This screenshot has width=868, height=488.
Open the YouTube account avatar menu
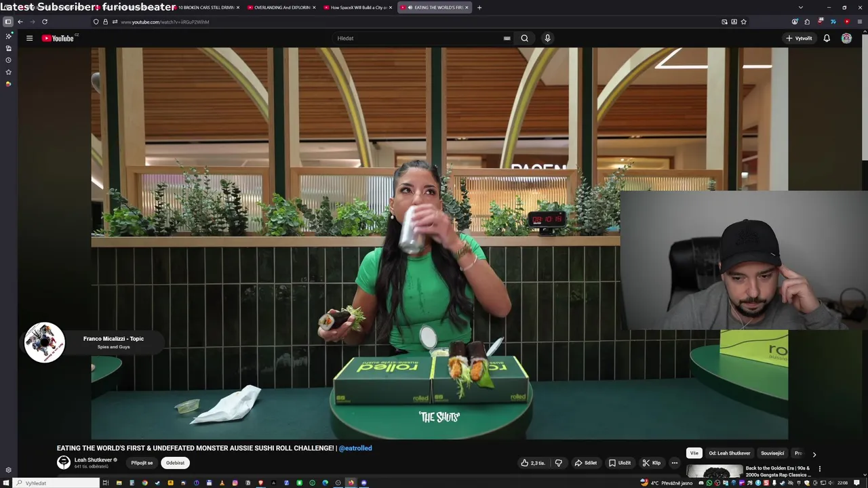pos(846,38)
